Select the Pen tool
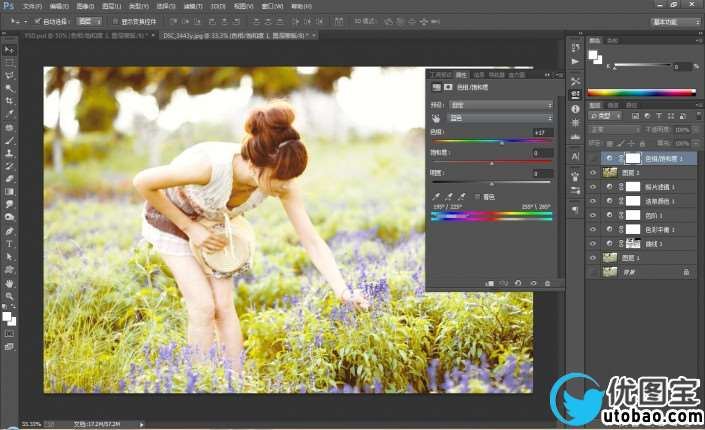The image size is (705, 430). coord(9,230)
